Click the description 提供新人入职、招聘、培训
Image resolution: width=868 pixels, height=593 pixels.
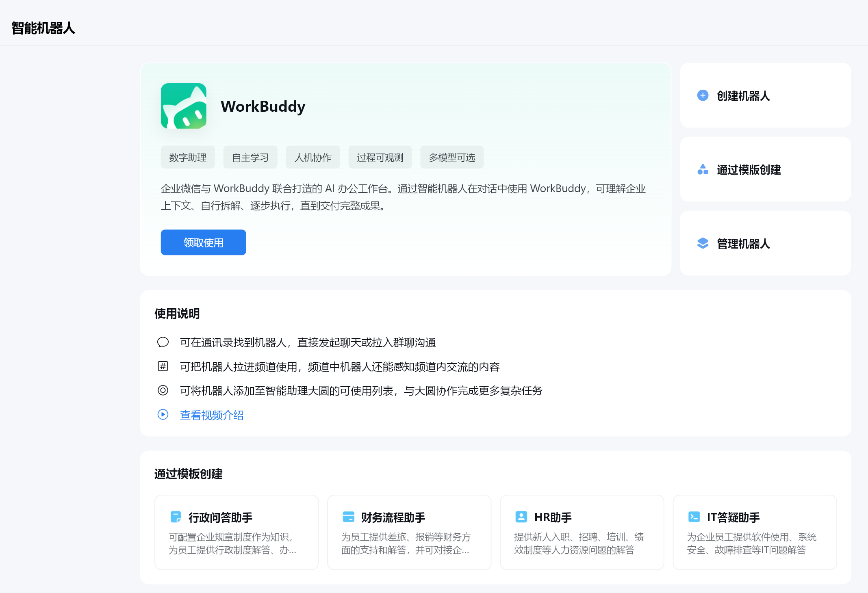(579, 543)
